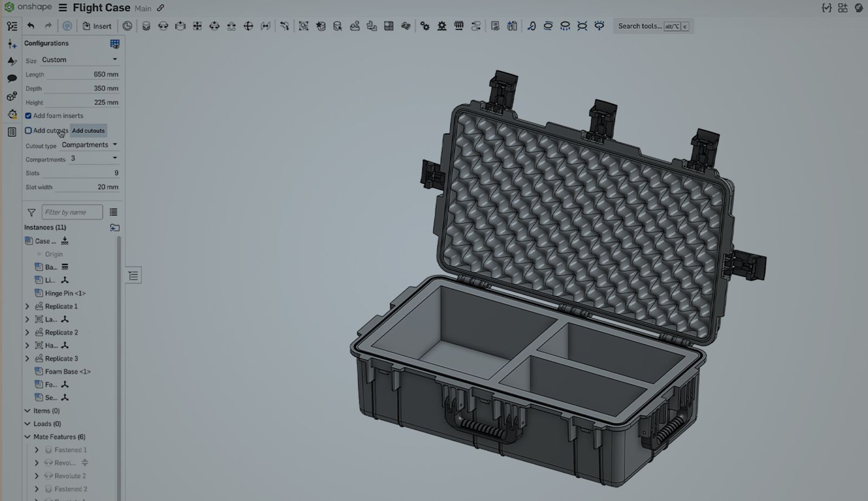The width and height of the screenshot is (868, 501).
Task: Open the App Store icon at top right
Action: pos(843,8)
